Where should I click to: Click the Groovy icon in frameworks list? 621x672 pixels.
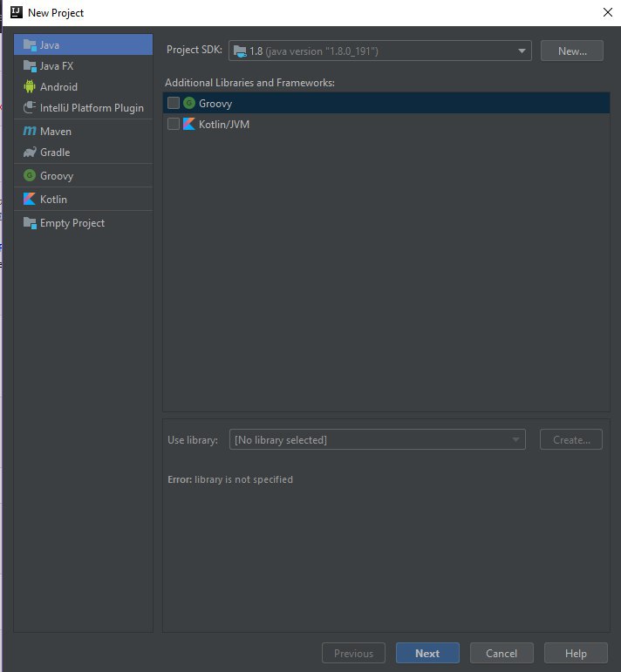(x=189, y=103)
